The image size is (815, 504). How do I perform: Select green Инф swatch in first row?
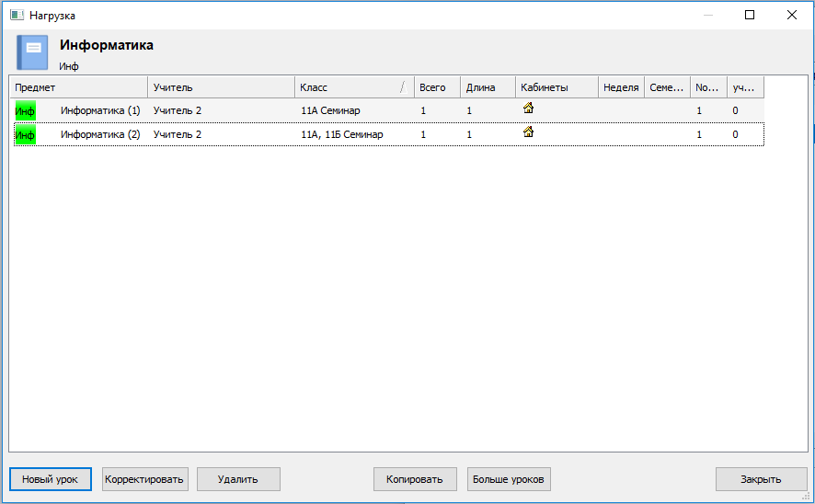26,110
